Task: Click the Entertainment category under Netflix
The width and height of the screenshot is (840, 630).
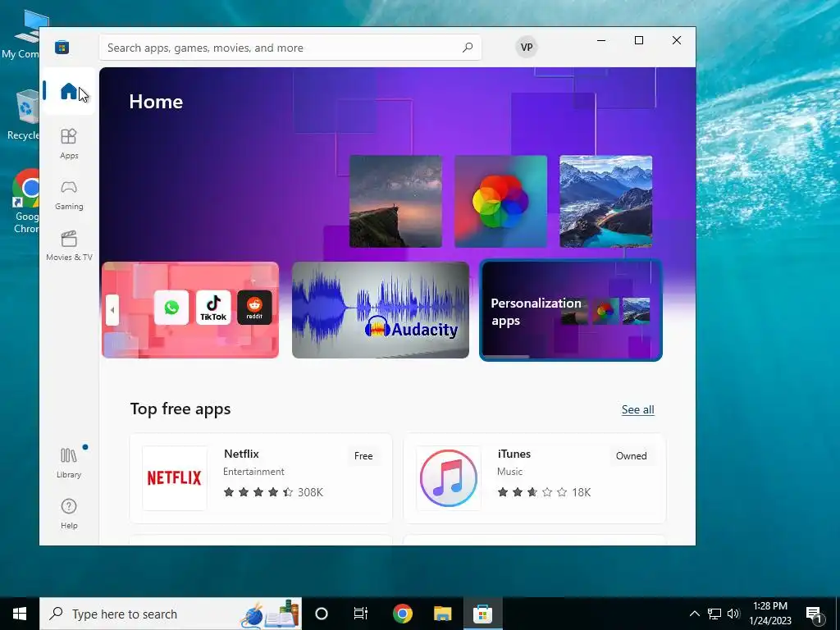Action: [253, 472]
